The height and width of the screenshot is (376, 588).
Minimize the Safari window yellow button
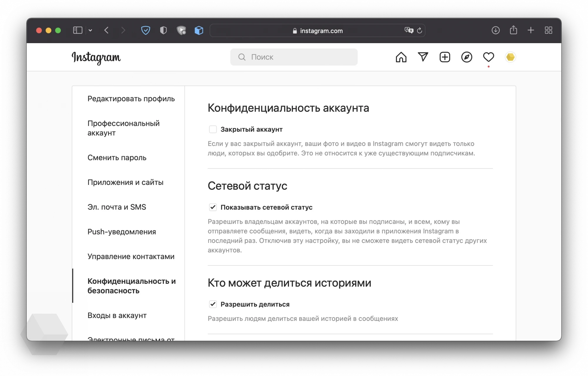coord(49,30)
